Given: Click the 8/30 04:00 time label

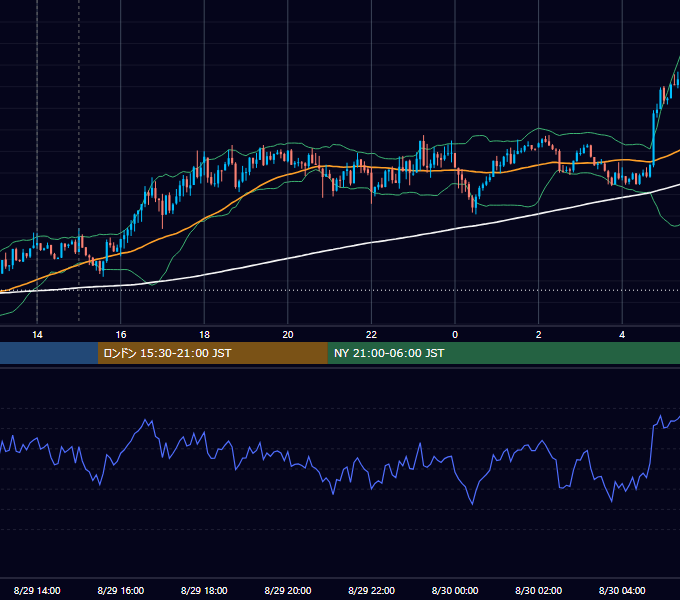Looking at the screenshot, I should click(622, 590).
